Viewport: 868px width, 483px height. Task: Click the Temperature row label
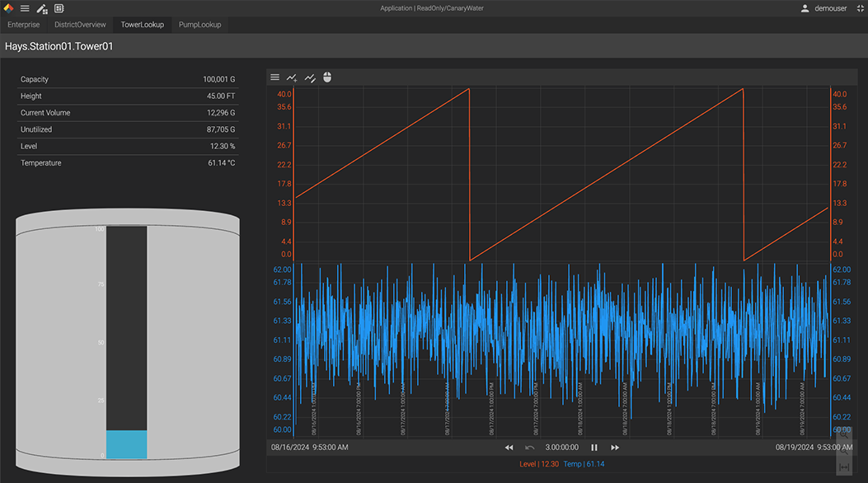click(x=41, y=163)
